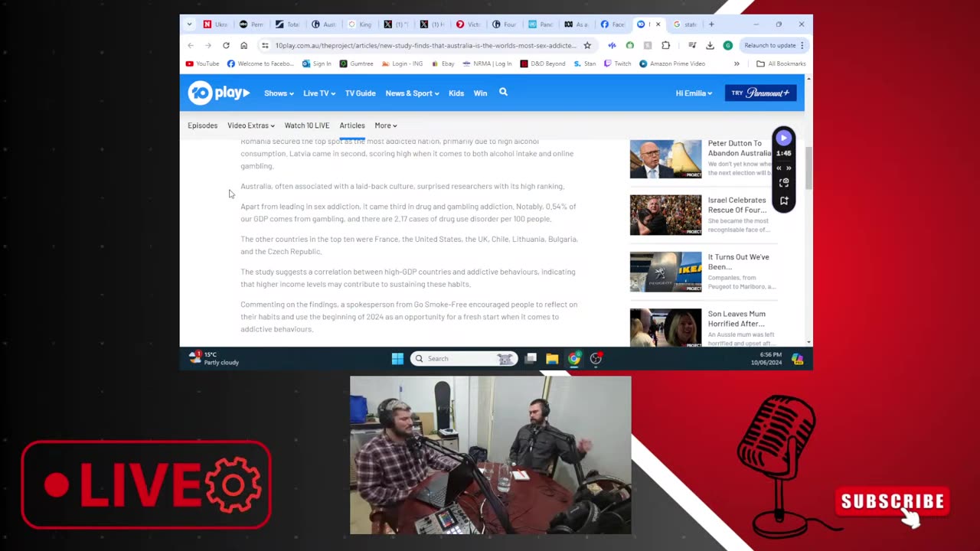
Task: Click play button on floating recorder widget
Action: [x=783, y=139]
